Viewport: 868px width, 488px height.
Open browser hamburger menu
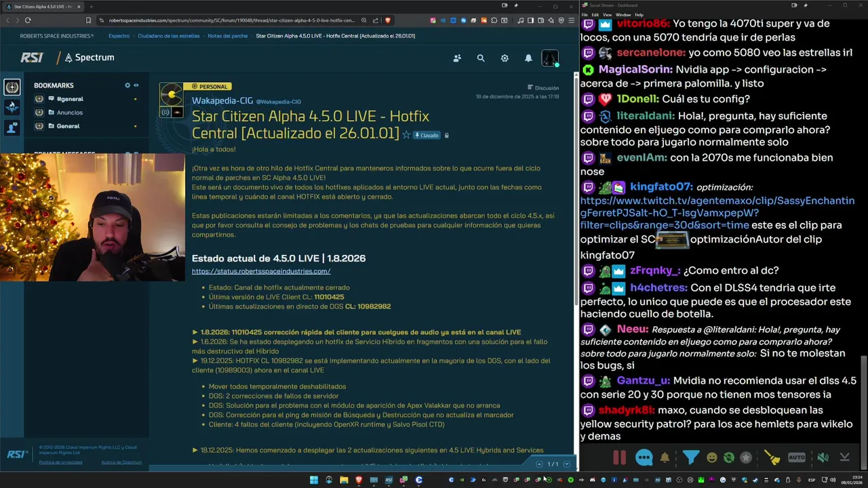point(572,20)
